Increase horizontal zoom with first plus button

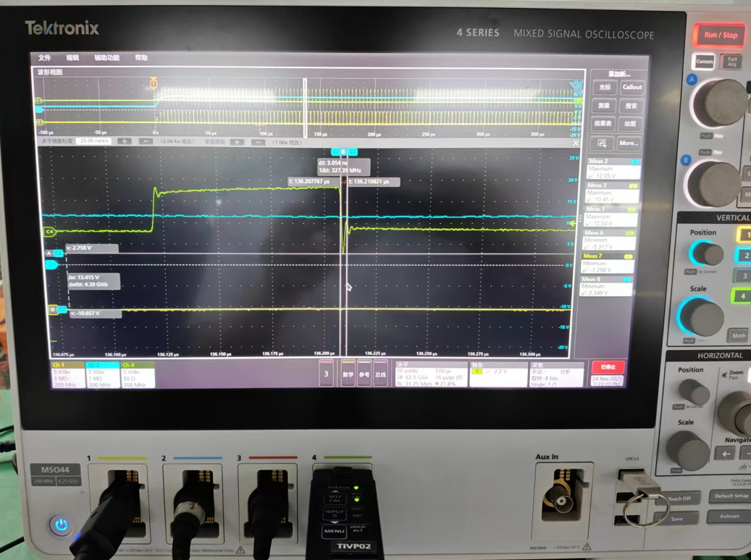coord(124,141)
